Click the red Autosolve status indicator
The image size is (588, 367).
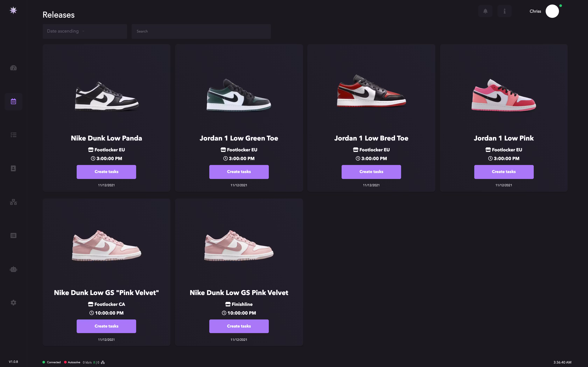coord(65,362)
